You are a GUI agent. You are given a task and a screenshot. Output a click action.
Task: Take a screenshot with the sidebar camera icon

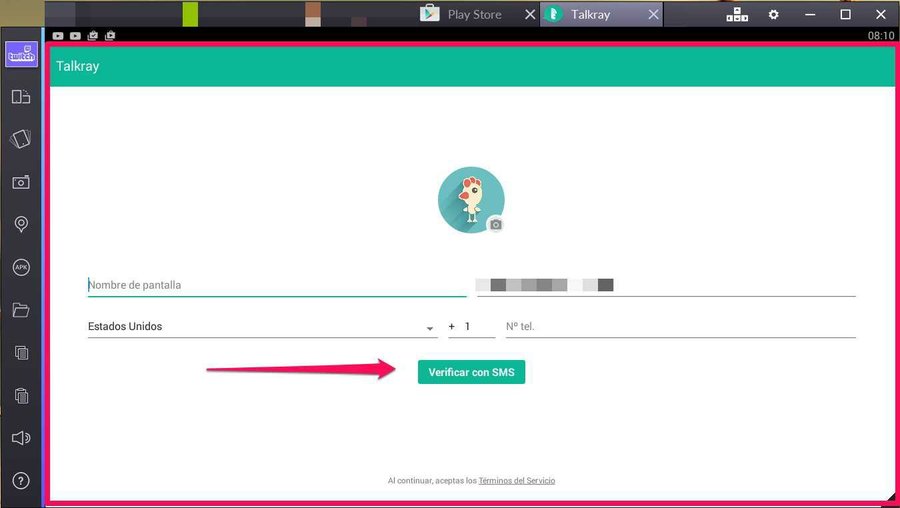click(21, 182)
